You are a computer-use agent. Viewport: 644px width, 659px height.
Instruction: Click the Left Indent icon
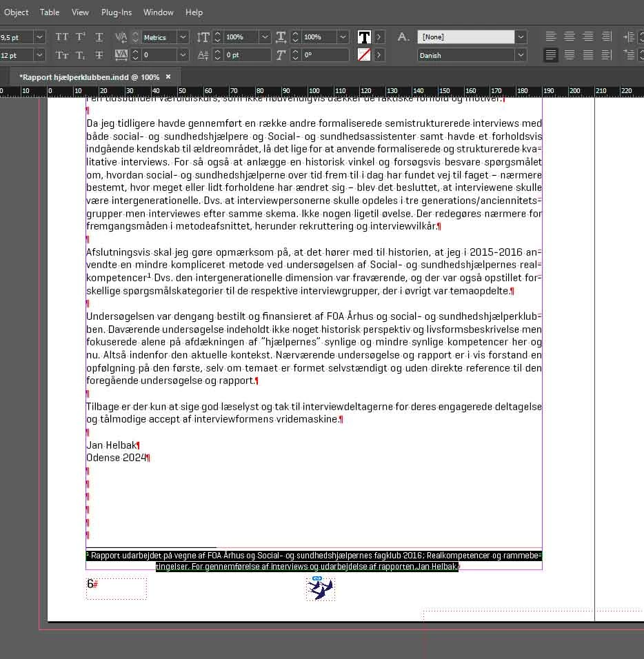point(628,37)
